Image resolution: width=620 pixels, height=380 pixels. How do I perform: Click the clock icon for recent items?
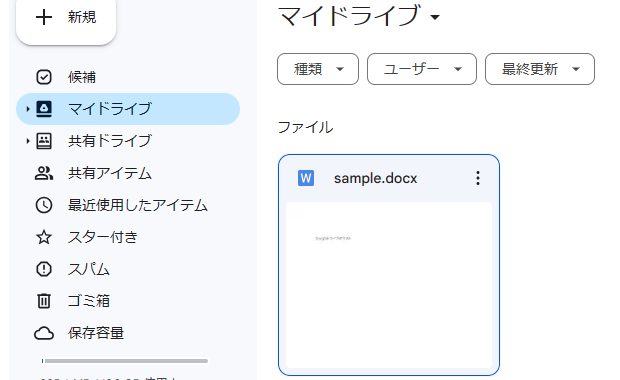click(x=44, y=205)
